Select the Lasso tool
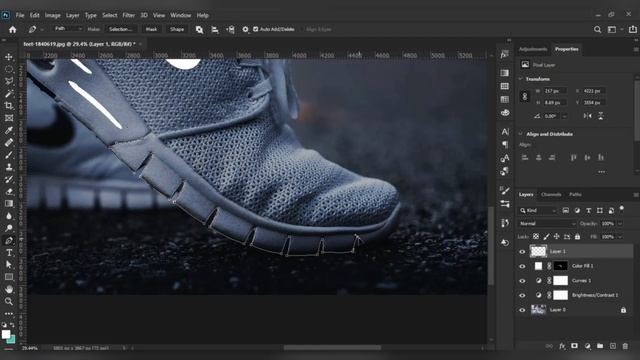Viewport: 640px width, 360px height. [9, 81]
